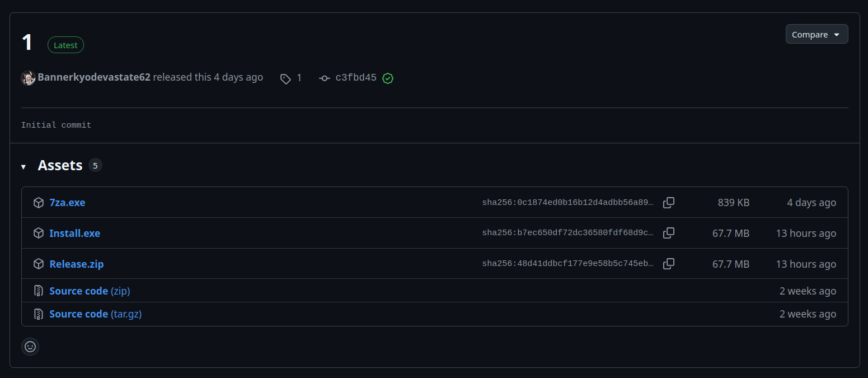The image size is (868, 378).
Task: Click 67.7 MB size of Release.zip
Action: coord(731,264)
